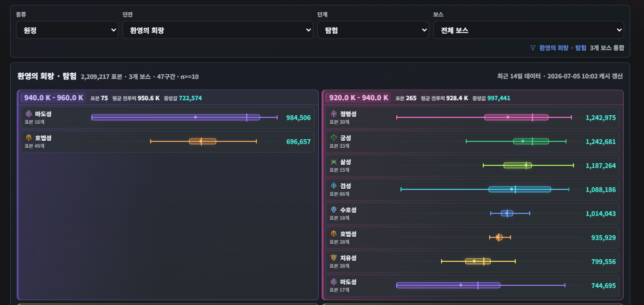Screen dimensions: 644x305
Task: Click the 환영의 회랑 · 탐험 filter link
Action: 563,47
